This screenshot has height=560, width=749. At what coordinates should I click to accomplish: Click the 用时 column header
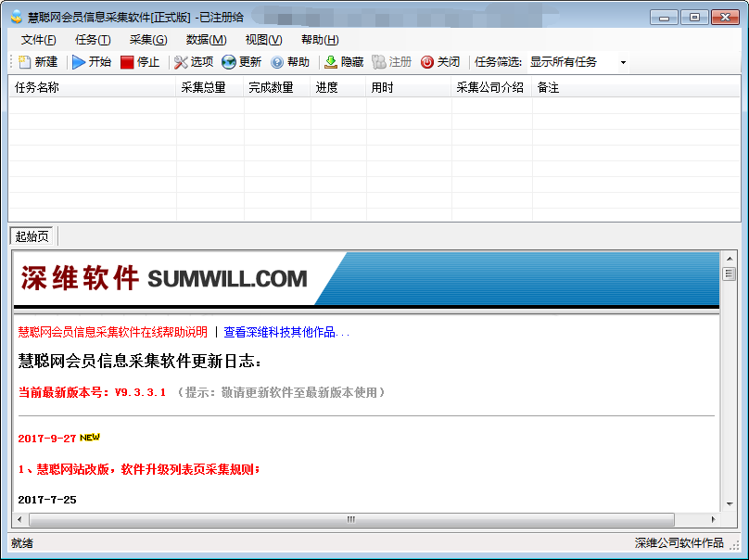[x=409, y=87]
